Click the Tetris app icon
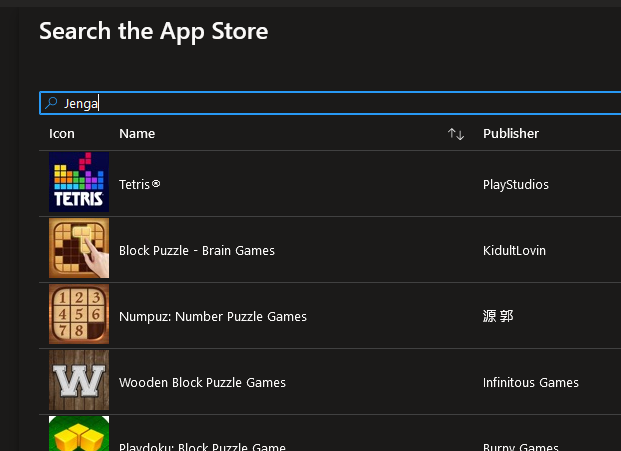Viewport: 621px width, 451px height. coord(79,182)
